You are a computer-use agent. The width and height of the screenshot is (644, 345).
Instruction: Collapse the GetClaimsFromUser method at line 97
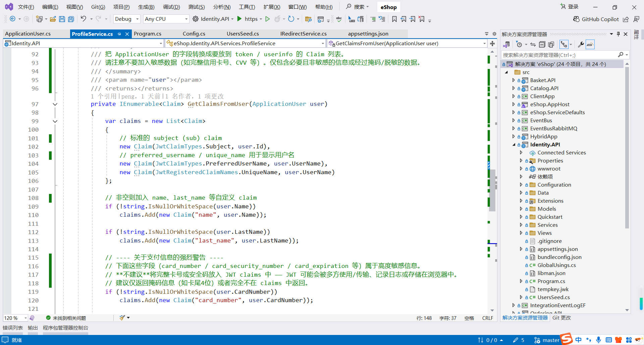55,104
